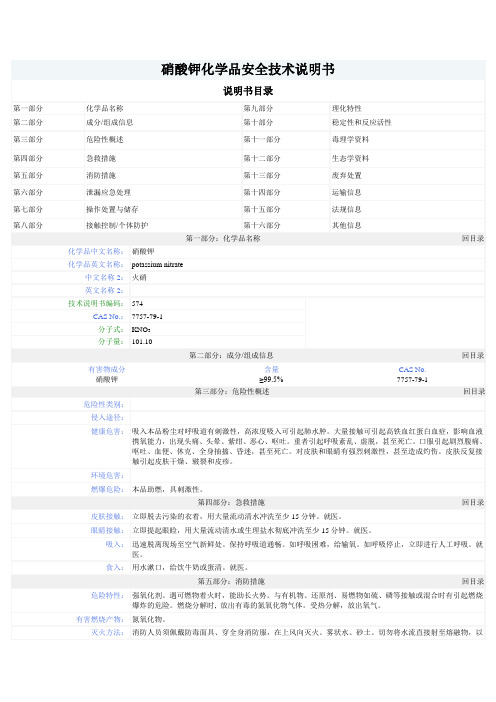Open 操作处置与储存 entry in the contents table
This screenshot has width=496, height=702.
click(112, 209)
